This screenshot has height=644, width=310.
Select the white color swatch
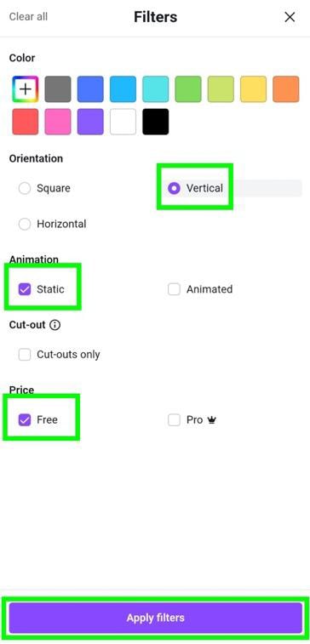tap(123, 122)
